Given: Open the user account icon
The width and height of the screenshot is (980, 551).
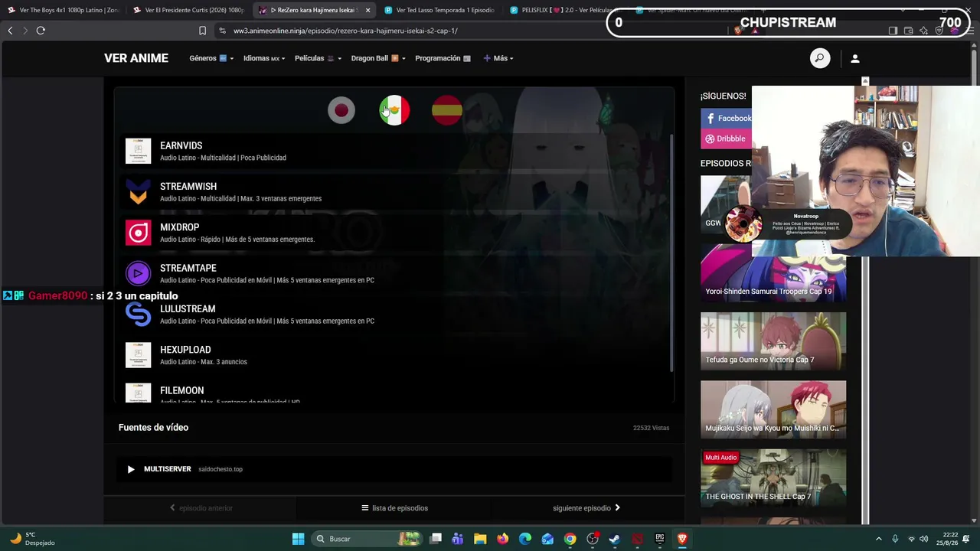Looking at the screenshot, I should (x=855, y=58).
